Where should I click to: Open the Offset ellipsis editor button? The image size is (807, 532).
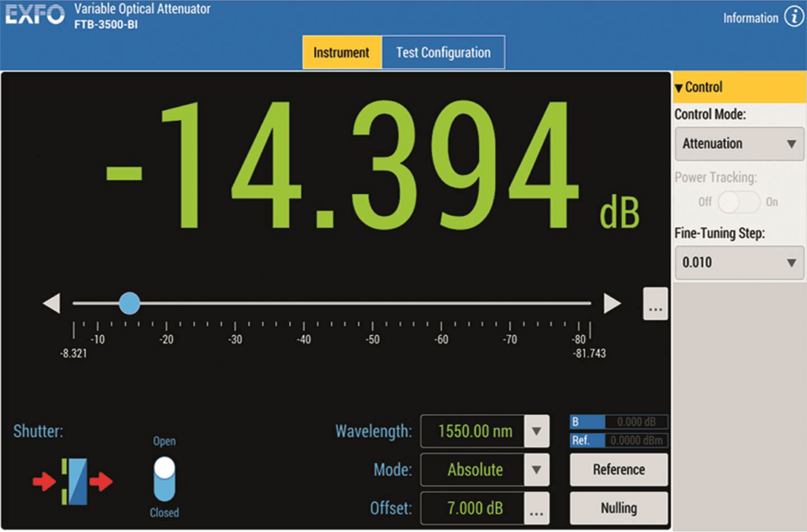537,508
